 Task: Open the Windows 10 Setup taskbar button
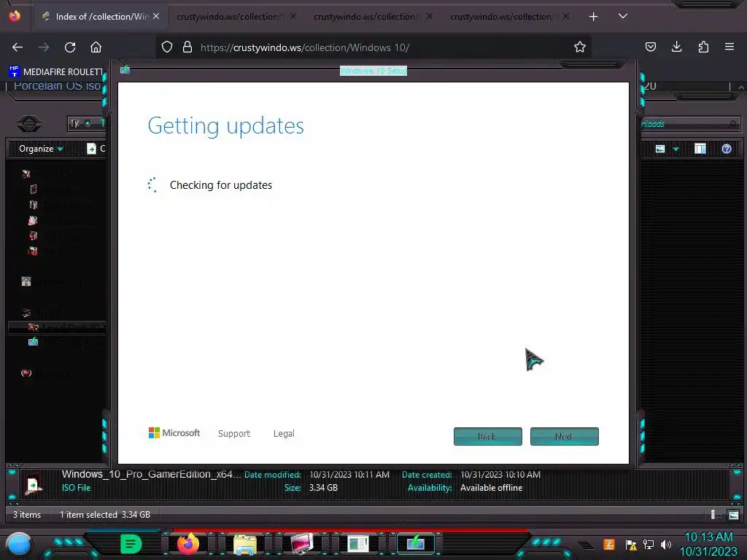coord(415,543)
